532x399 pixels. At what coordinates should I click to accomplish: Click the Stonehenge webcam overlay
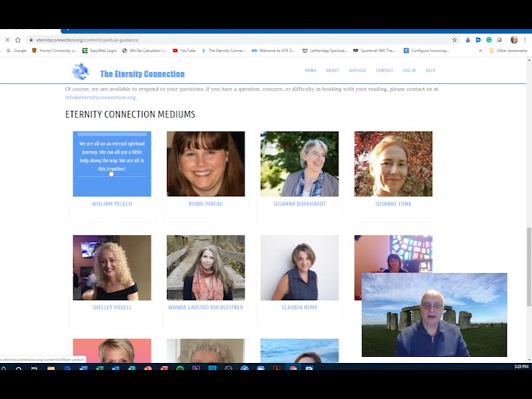point(434,315)
